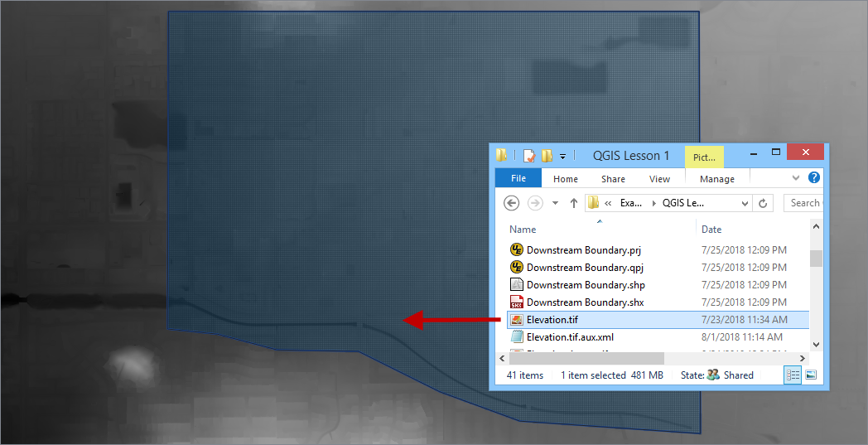This screenshot has width=868, height=445.
Task: Go up one folder level
Action: (x=574, y=203)
